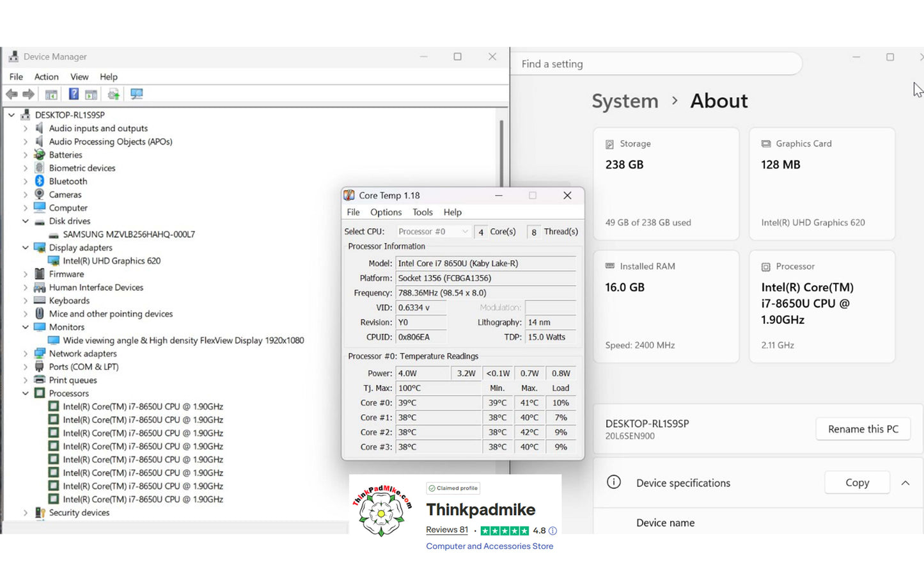Open Device Manager Action menu
Image resolution: width=924 pixels, height=581 pixels.
click(46, 77)
